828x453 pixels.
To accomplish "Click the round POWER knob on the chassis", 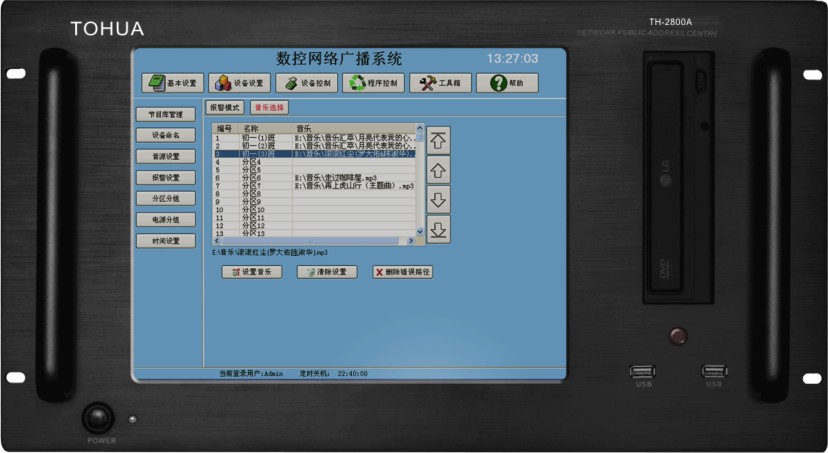I will coord(98,418).
